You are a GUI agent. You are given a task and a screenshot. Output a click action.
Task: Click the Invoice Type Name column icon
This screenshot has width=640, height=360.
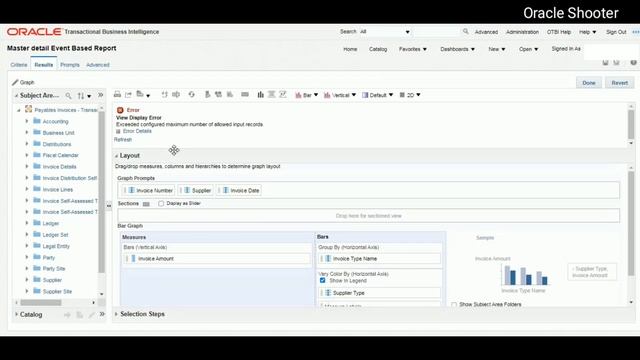(328, 258)
